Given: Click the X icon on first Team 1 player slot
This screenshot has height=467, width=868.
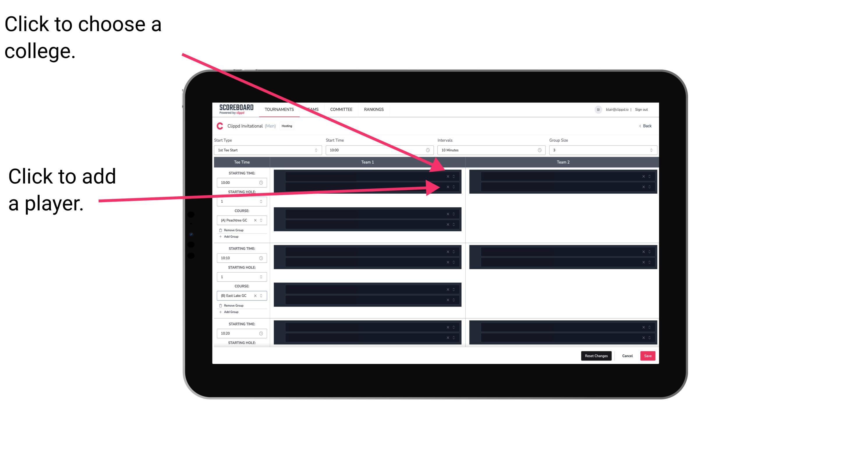Looking at the screenshot, I should pyautogui.click(x=448, y=176).
